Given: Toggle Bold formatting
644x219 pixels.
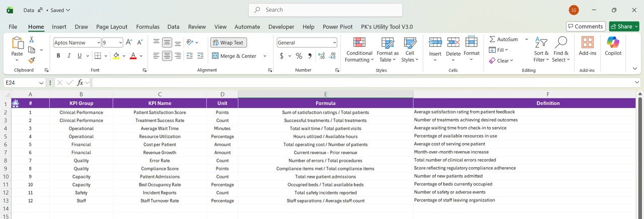Looking at the screenshot, I should 58,56.
